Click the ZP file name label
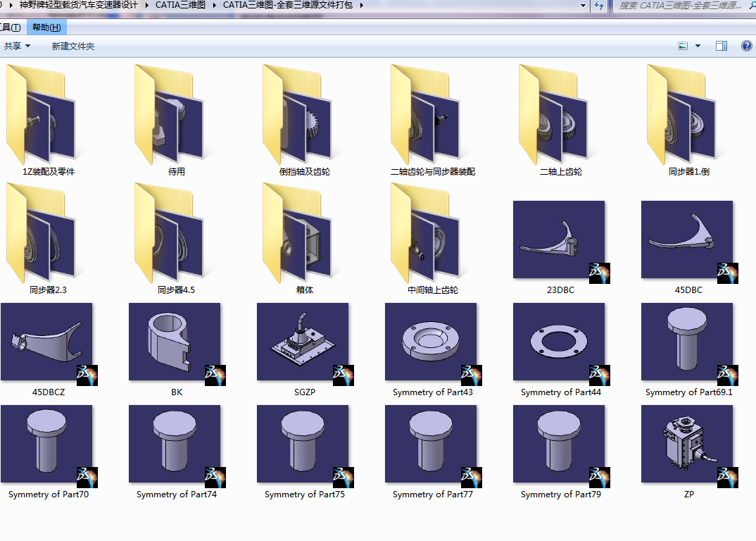 coord(689,495)
